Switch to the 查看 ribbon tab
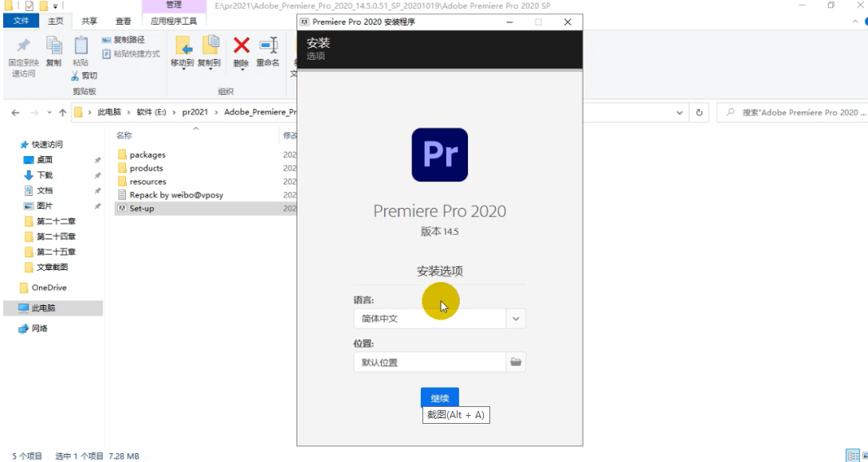The image size is (868, 462). (123, 21)
